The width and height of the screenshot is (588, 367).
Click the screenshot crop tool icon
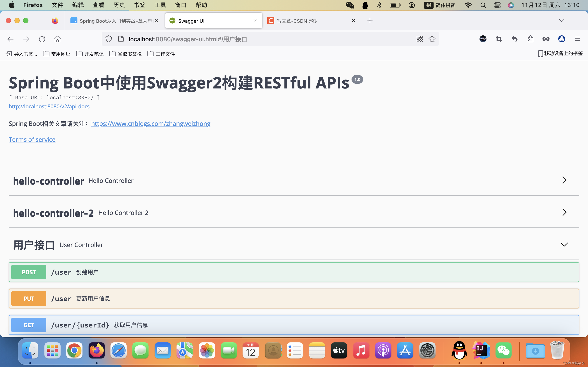(x=499, y=39)
